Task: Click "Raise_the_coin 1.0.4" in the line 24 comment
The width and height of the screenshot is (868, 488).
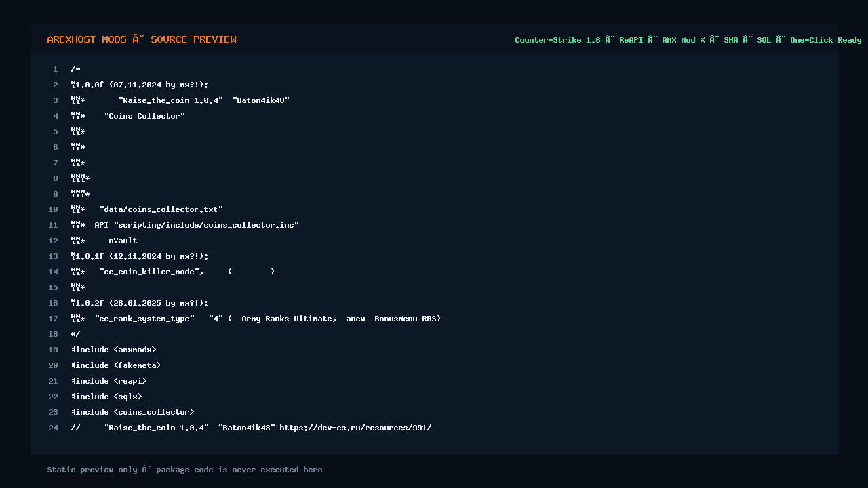Action: point(157,428)
